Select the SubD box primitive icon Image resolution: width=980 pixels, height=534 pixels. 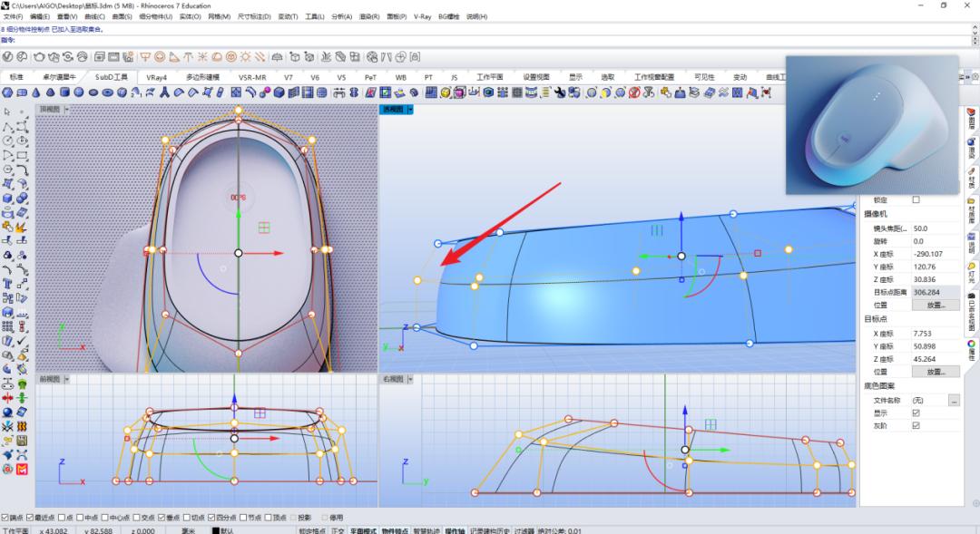(122, 92)
